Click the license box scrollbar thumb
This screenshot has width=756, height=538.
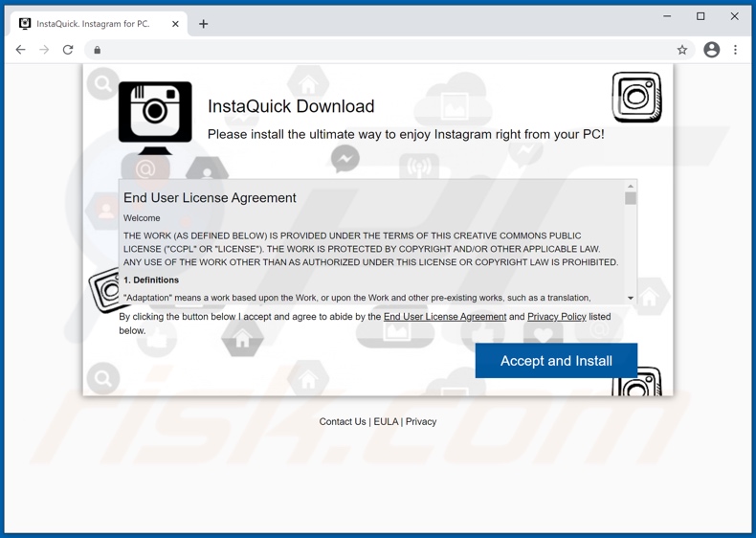point(631,198)
